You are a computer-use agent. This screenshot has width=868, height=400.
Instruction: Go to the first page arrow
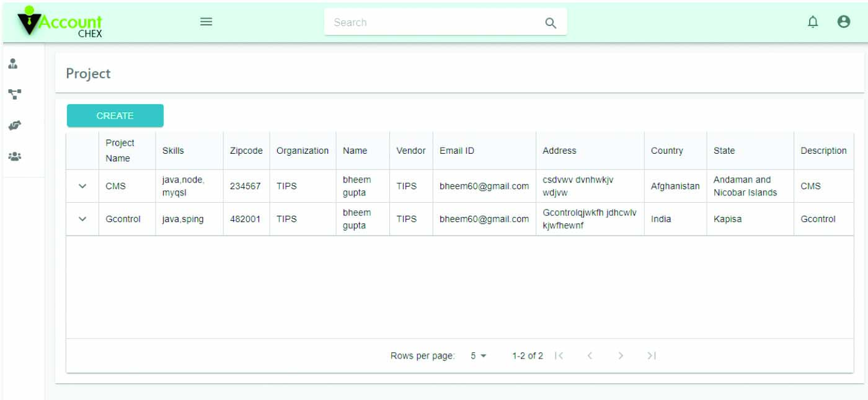coord(559,356)
